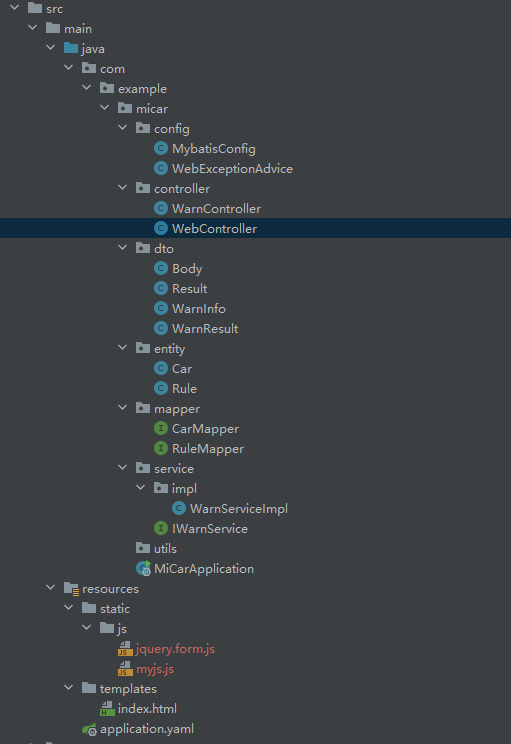Collapse the src folder chevron
This screenshot has height=744, width=511.
point(14,8)
